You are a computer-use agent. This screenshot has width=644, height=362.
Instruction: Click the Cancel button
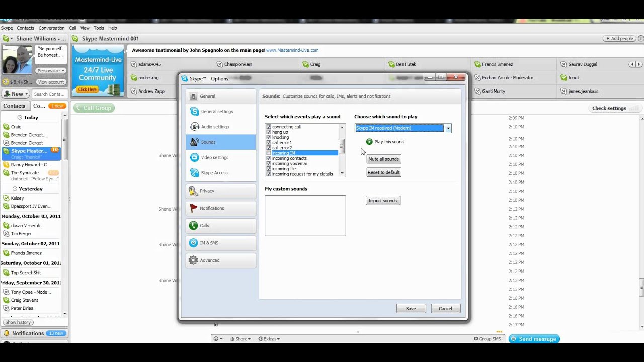445,309
